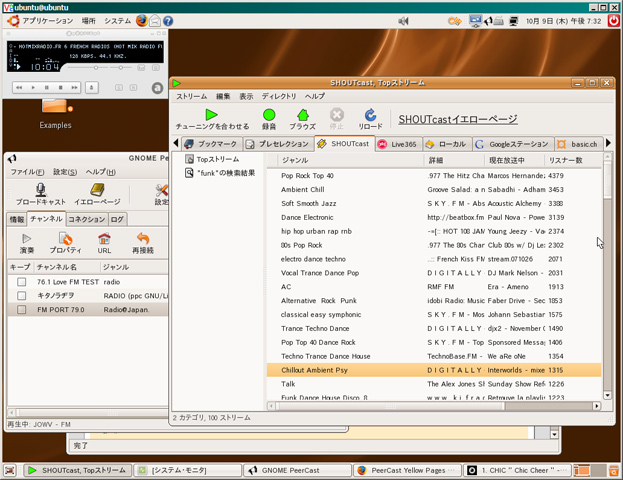
Task: Open the basic.ch tab
Action: point(578,144)
